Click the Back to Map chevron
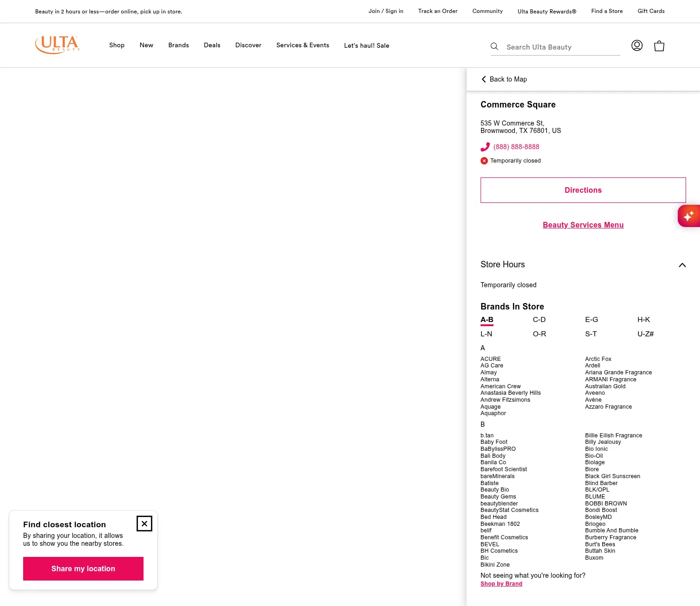This screenshot has height=606, width=700. [x=484, y=79]
